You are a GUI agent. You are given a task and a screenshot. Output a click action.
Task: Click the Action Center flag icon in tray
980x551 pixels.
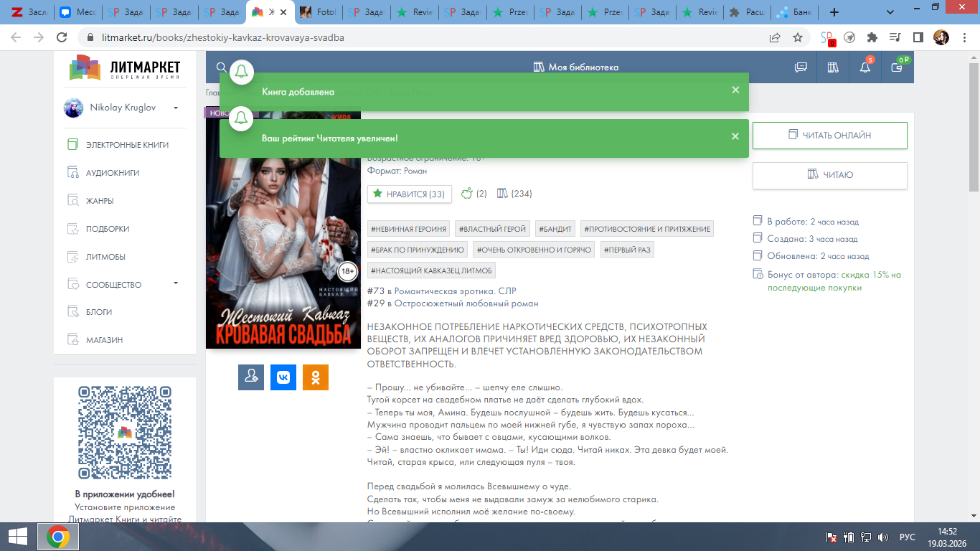pyautogui.click(x=832, y=537)
